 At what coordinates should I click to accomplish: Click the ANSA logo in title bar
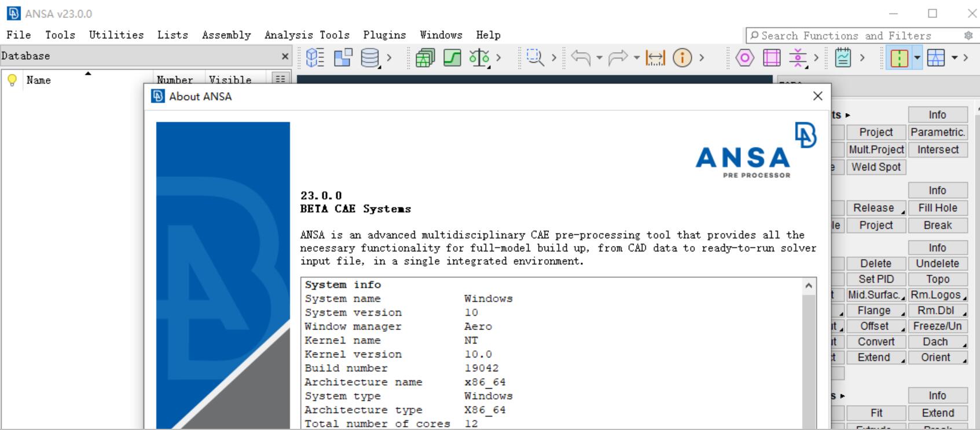click(13, 13)
